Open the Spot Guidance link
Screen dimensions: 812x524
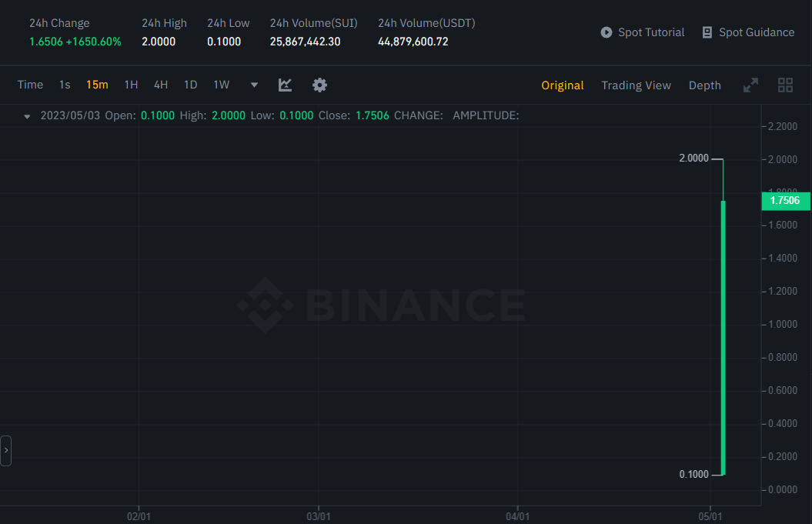(756, 32)
